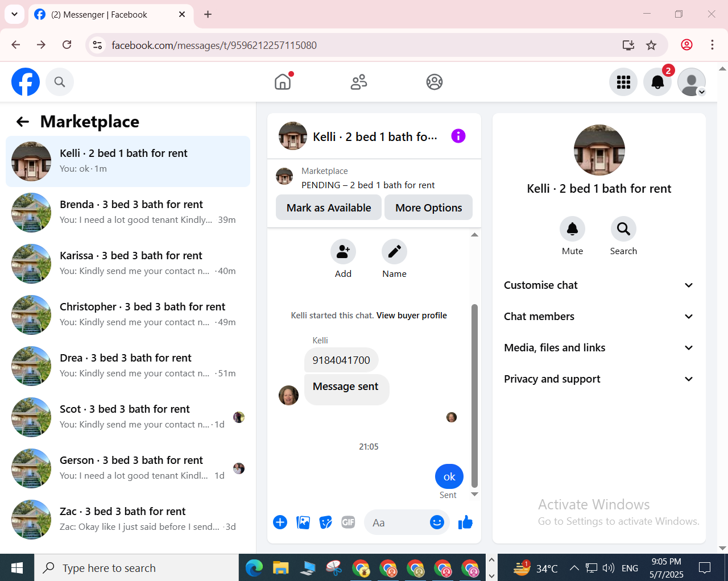Click sender's avatar beside Message sent bubble
This screenshot has height=581, width=728.
(x=288, y=395)
